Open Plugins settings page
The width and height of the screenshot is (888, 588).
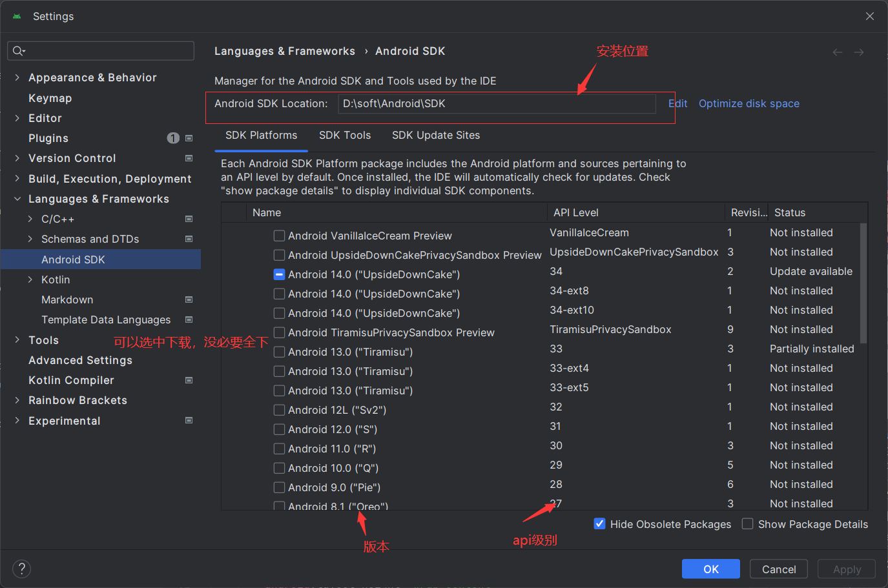(48, 138)
